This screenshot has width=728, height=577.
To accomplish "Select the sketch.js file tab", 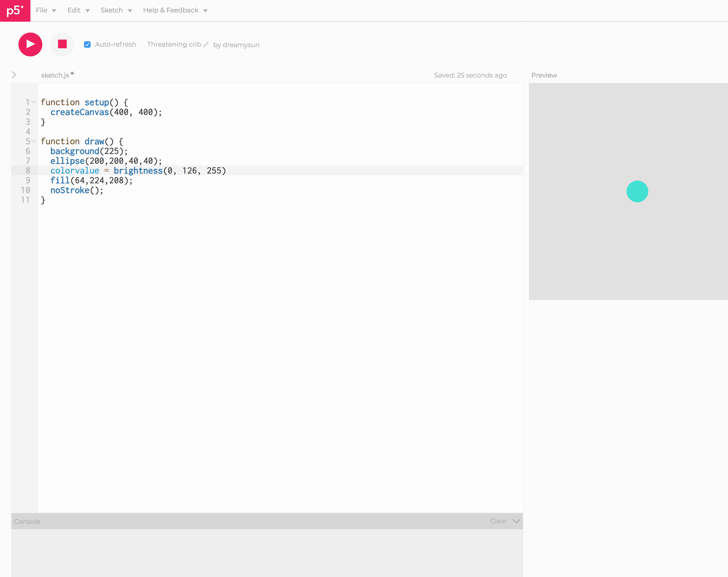I will (55, 75).
